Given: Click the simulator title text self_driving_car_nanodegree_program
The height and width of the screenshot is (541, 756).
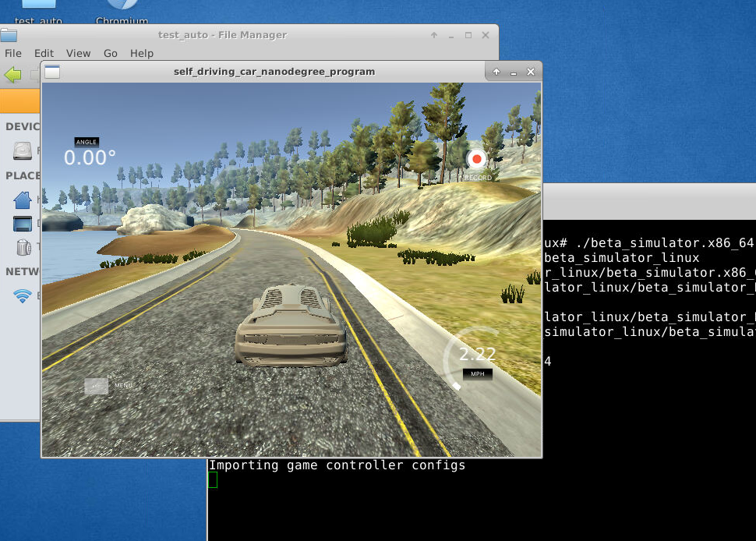Looking at the screenshot, I should pyautogui.click(x=274, y=72).
